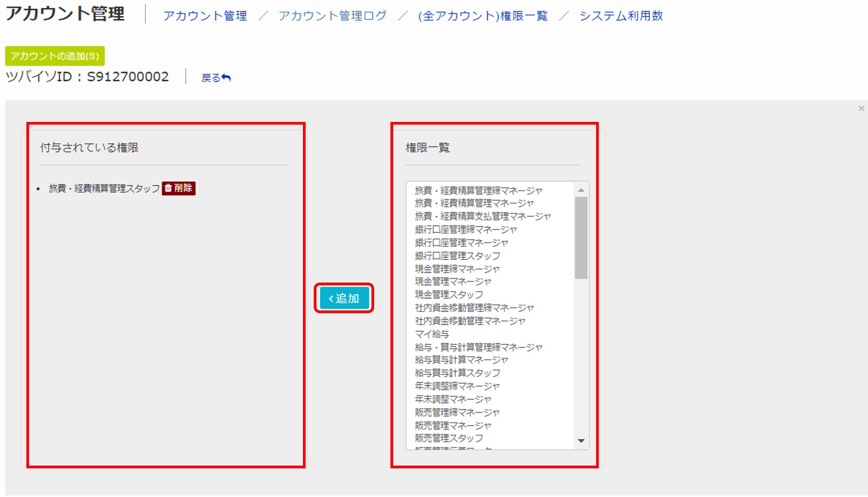Select 販売管理マネージャ in list
The image size is (868, 497).
(x=453, y=425)
